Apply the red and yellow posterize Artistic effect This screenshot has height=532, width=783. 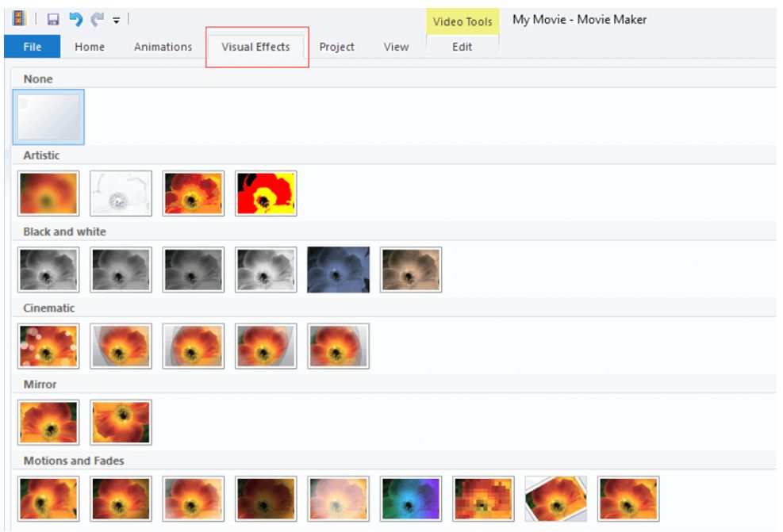pyautogui.click(x=266, y=193)
